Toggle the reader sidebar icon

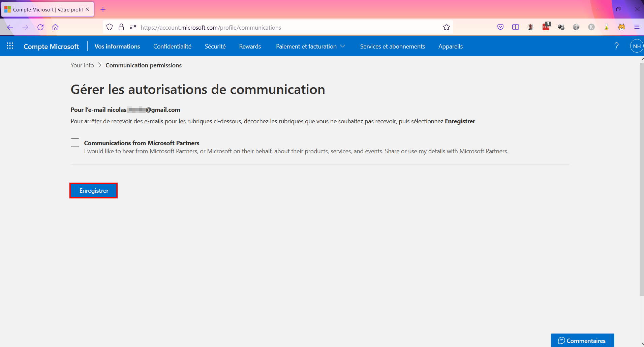[516, 27]
